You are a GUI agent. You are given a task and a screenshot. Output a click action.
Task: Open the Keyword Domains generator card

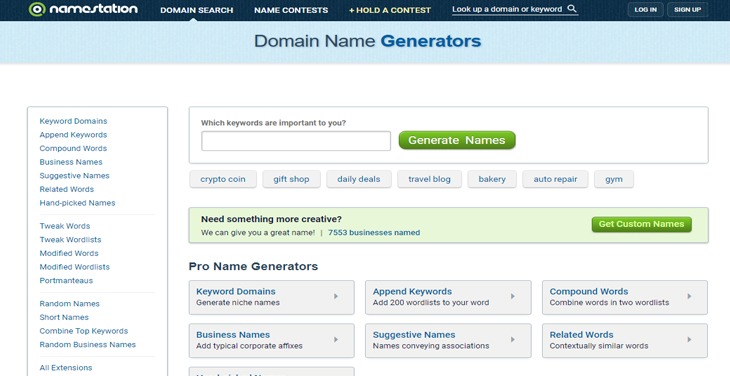point(271,297)
